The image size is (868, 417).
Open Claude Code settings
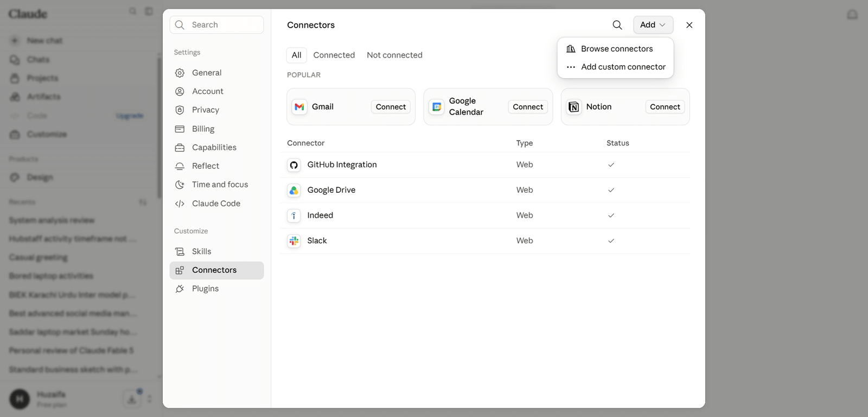[216, 204]
